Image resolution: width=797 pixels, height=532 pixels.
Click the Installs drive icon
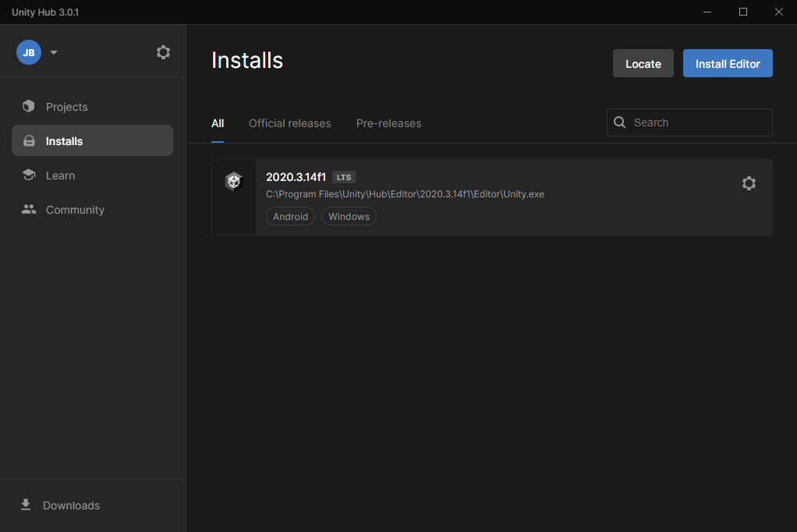pos(29,141)
